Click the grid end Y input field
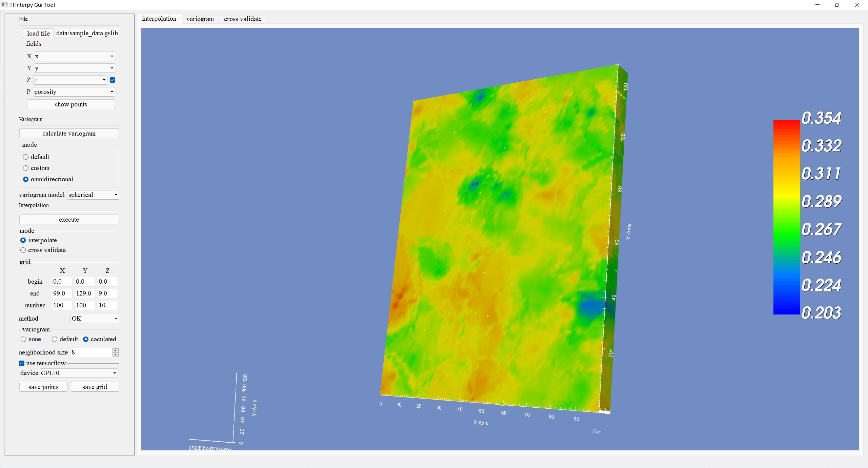The image size is (868, 468). tap(85, 293)
